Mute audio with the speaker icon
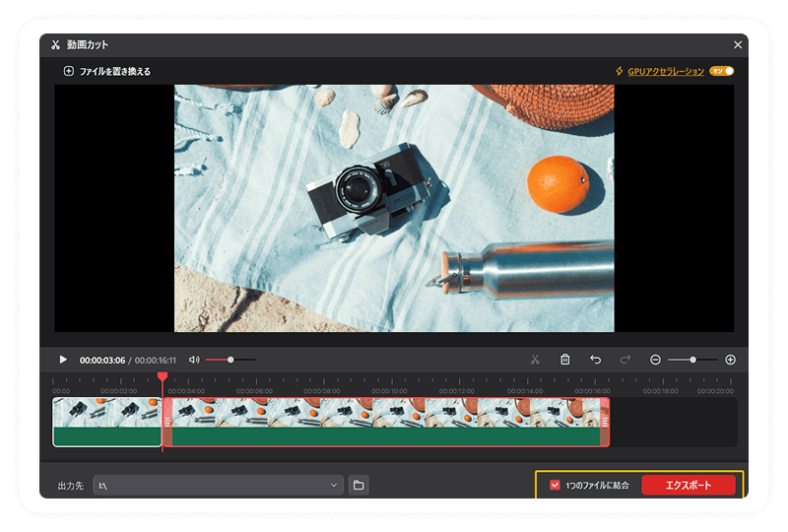The height and width of the screenshot is (532, 788). (x=194, y=360)
